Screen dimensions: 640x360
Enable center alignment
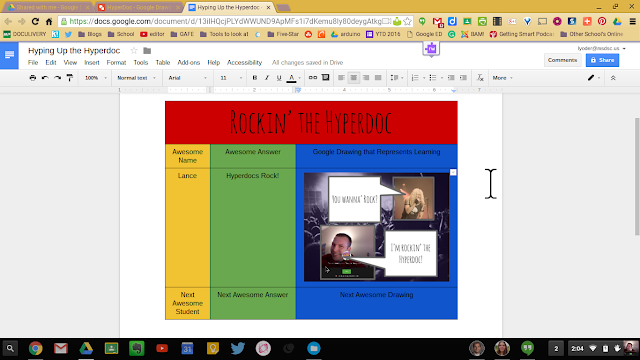353,78
